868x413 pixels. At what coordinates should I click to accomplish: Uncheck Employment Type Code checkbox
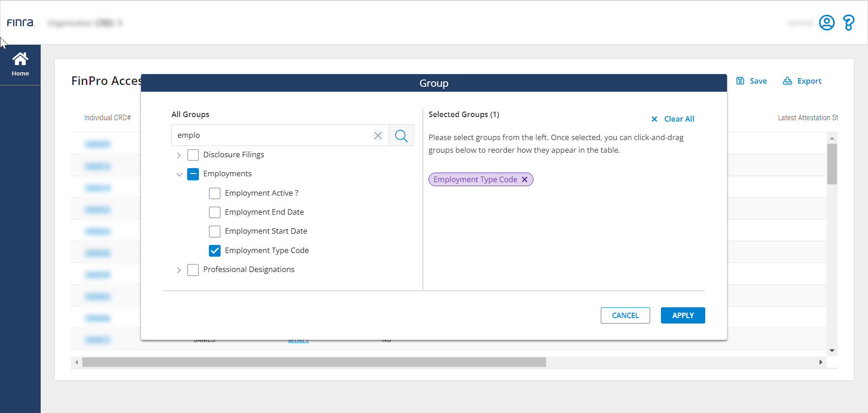tap(215, 251)
